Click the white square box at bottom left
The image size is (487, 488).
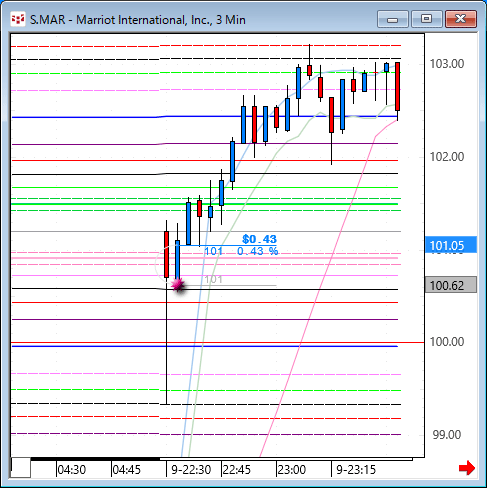tap(21, 468)
